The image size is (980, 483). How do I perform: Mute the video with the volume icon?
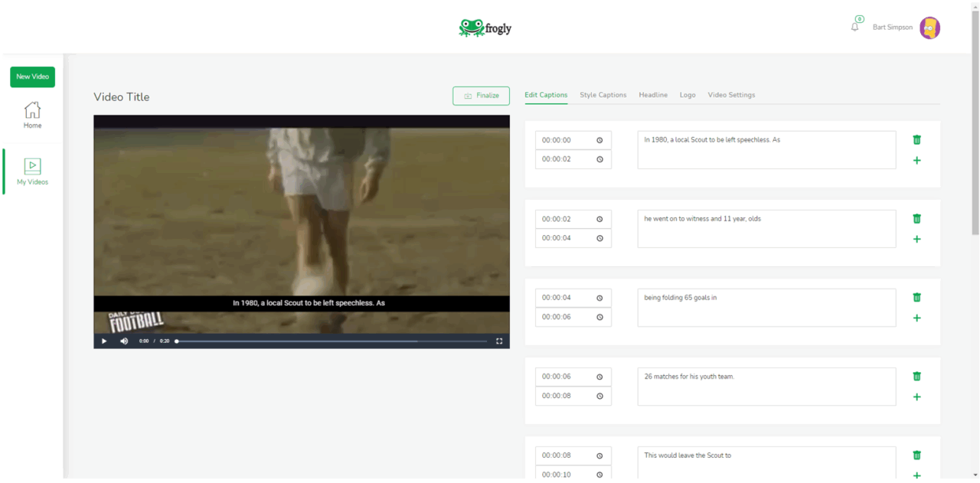click(x=124, y=341)
